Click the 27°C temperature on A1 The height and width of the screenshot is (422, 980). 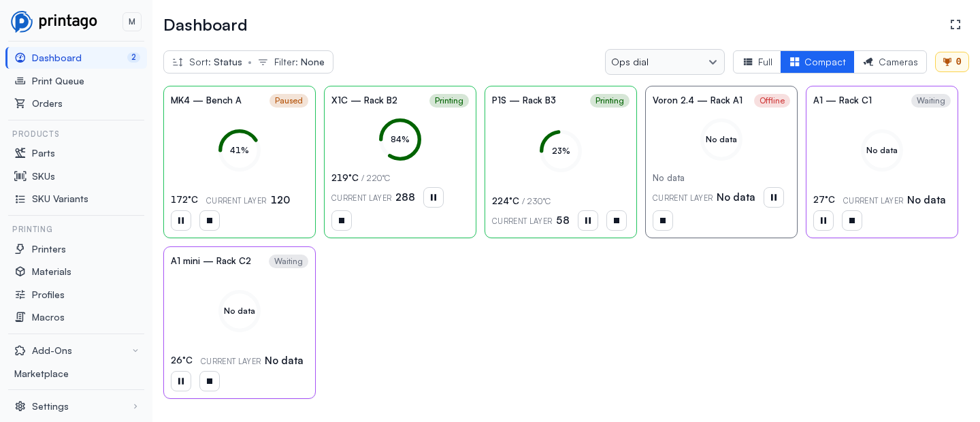[824, 200]
